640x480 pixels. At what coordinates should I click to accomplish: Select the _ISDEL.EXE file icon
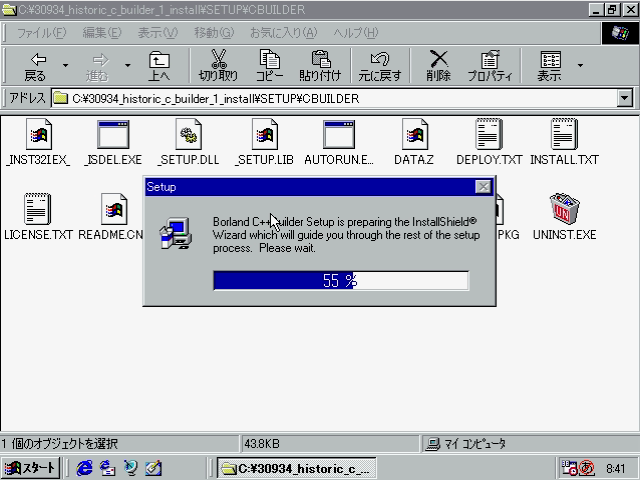tap(113, 134)
